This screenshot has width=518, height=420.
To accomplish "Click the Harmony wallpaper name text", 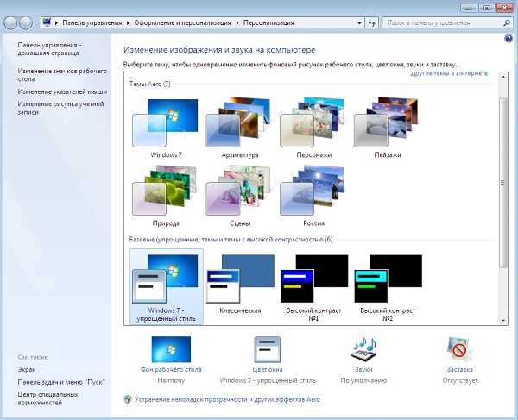I will (171, 380).
